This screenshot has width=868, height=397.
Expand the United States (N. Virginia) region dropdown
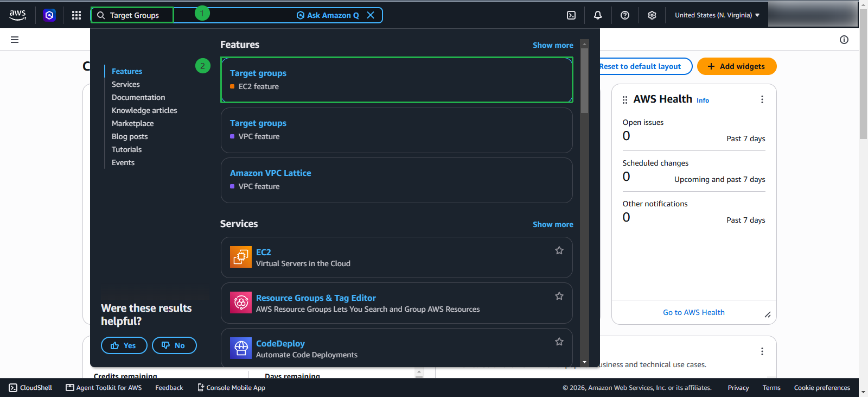click(x=717, y=15)
